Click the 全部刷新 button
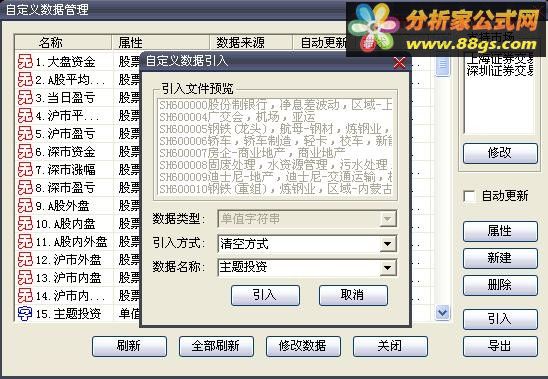The width and height of the screenshot is (548, 379). [216, 346]
